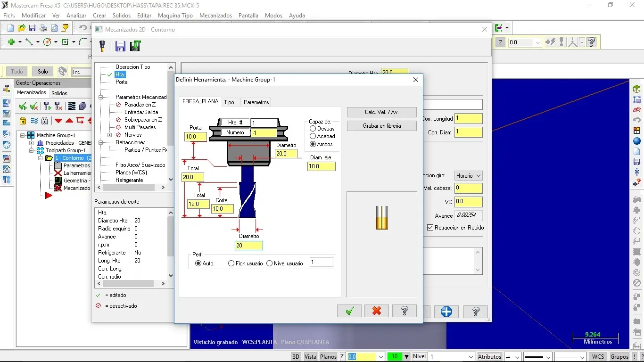The height and width of the screenshot is (362, 644).
Task: Choose Fich.usuario profile option
Action: (231, 263)
